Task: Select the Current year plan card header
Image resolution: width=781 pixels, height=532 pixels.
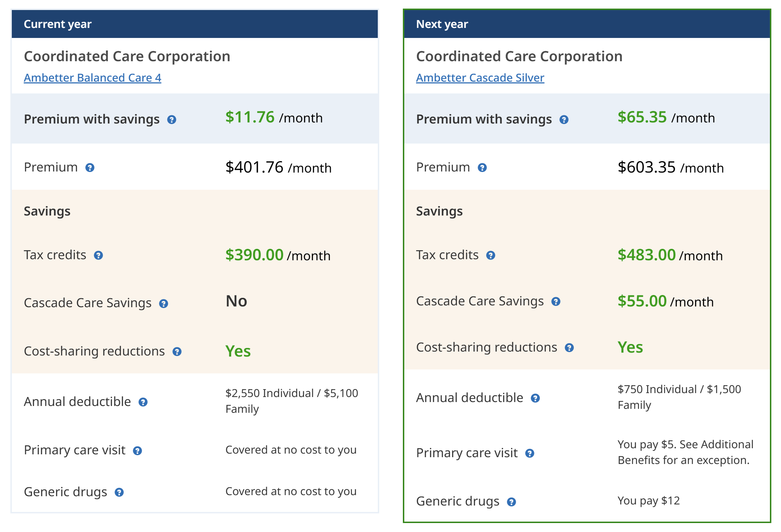Action: [194, 24]
